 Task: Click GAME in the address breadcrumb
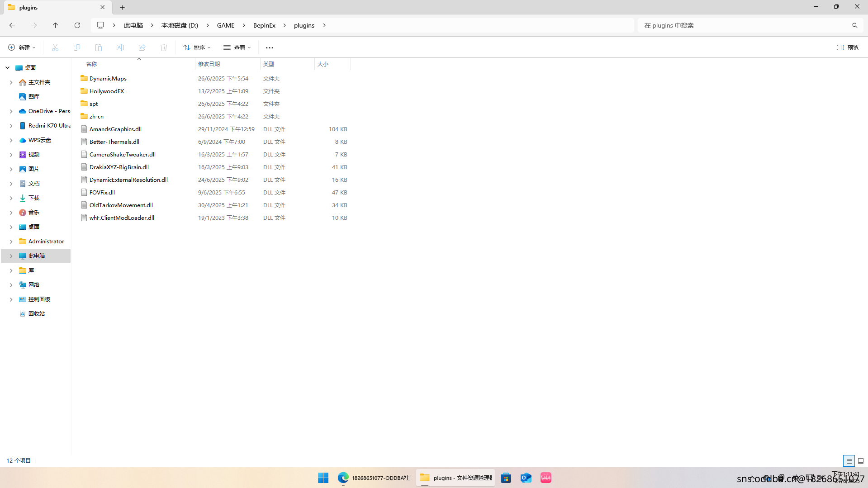point(226,25)
